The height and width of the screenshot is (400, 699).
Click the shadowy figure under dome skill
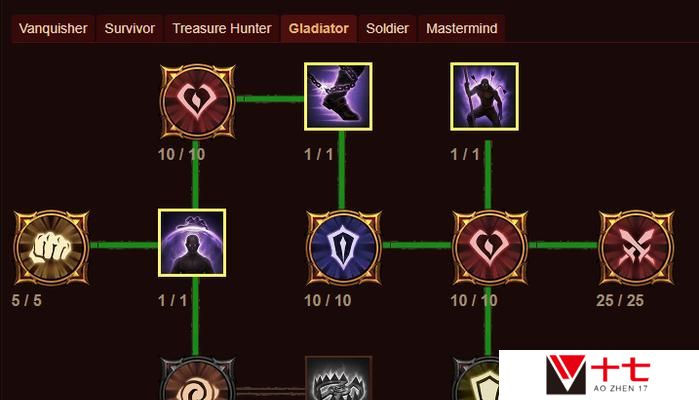click(192, 243)
